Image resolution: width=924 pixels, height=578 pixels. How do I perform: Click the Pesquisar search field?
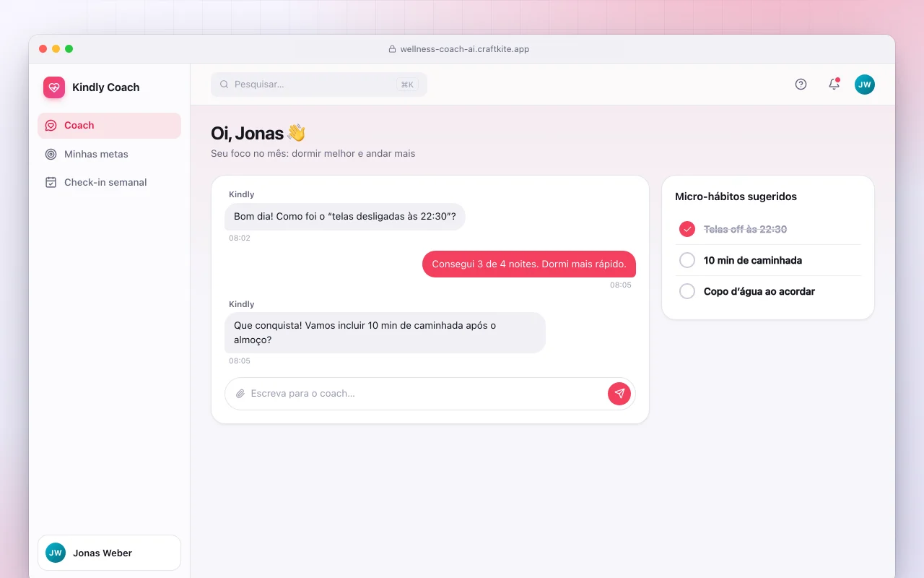[x=319, y=85]
